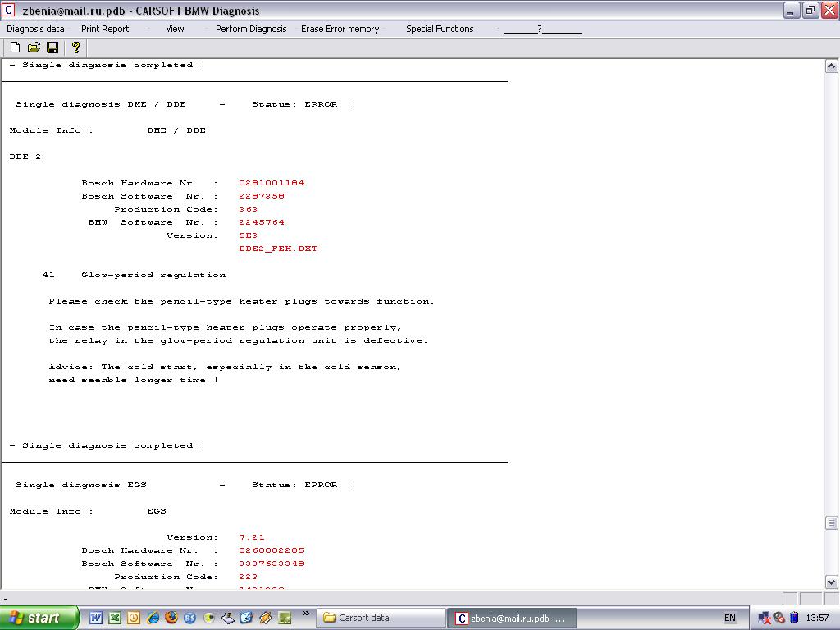Launch Internet Explorer from quick launch
The image size is (840, 630).
click(153, 618)
